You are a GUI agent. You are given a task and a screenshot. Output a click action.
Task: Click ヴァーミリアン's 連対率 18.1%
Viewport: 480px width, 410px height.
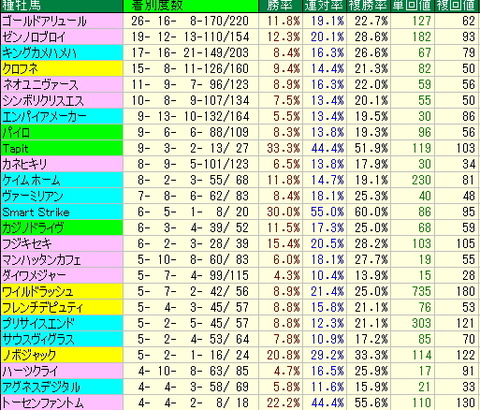pyautogui.click(x=327, y=196)
